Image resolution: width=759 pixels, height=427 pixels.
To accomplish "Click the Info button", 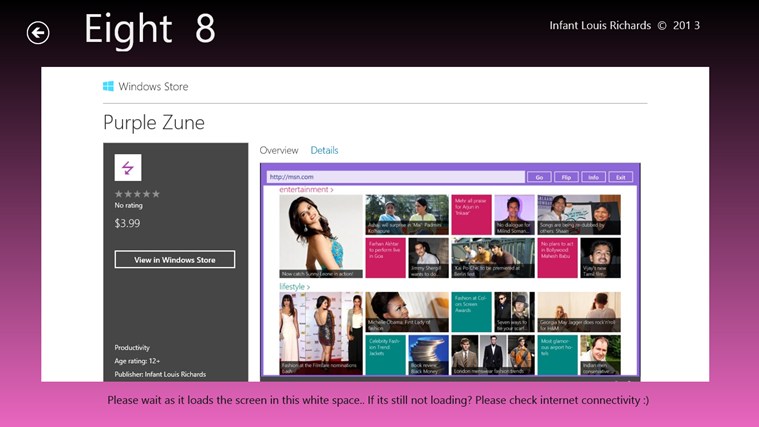I will [x=593, y=177].
